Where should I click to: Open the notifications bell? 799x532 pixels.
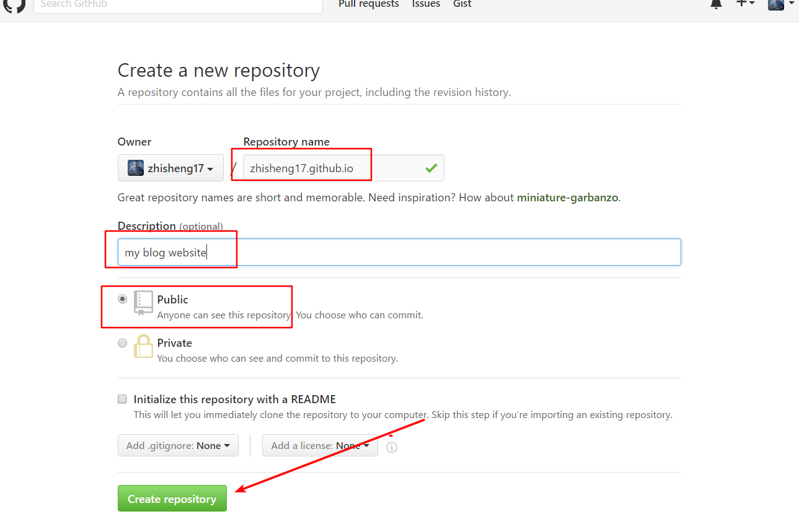(716, 4)
